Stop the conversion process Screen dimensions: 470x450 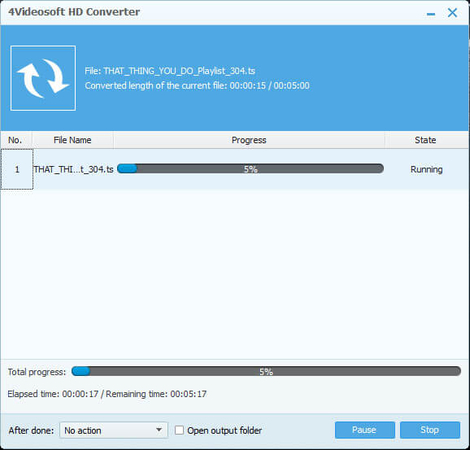pyautogui.click(x=430, y=430)
